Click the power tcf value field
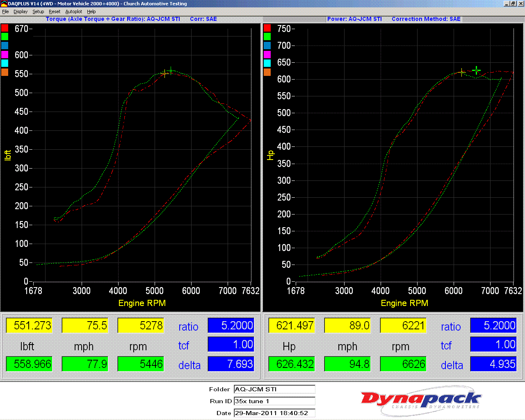Image resolution: width=525 pixels, height=420 pixels. (493, 345)
